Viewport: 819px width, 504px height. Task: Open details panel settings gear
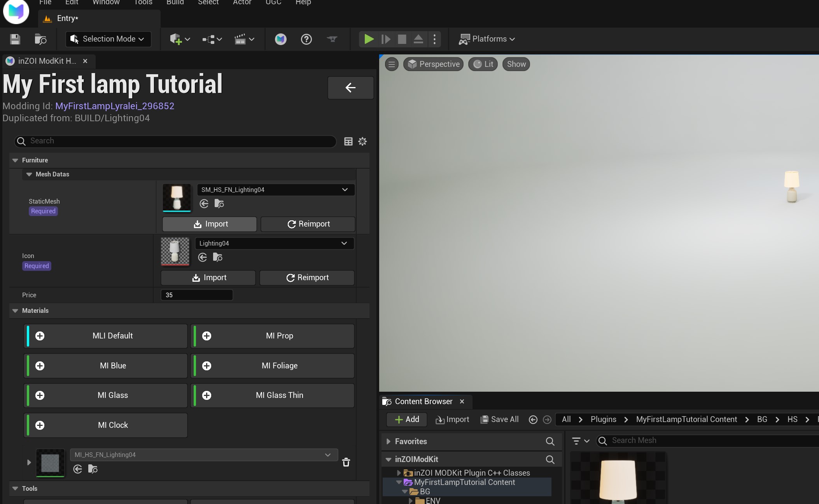pos(362,141)
